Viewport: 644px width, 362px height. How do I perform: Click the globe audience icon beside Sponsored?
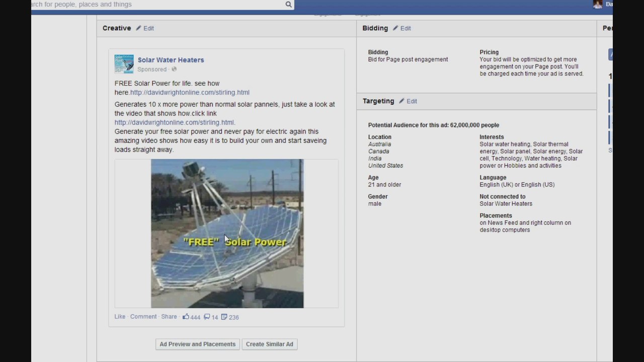[174, 69]
